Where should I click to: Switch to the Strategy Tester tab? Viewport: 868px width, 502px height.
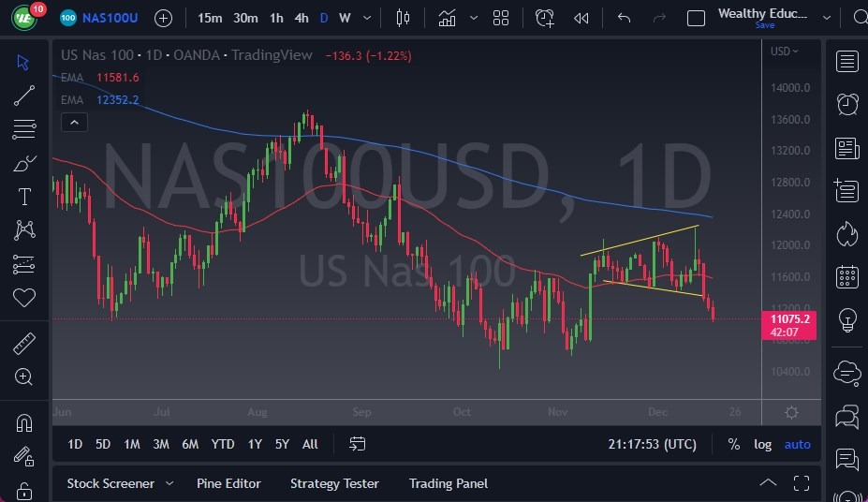click(334, 483)
